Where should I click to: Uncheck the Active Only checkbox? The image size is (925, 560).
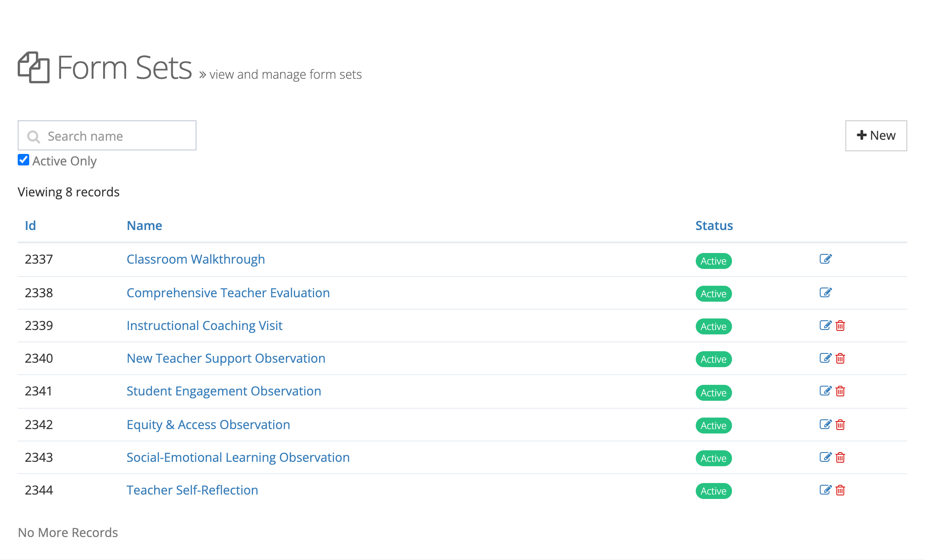tap(23, 160)
